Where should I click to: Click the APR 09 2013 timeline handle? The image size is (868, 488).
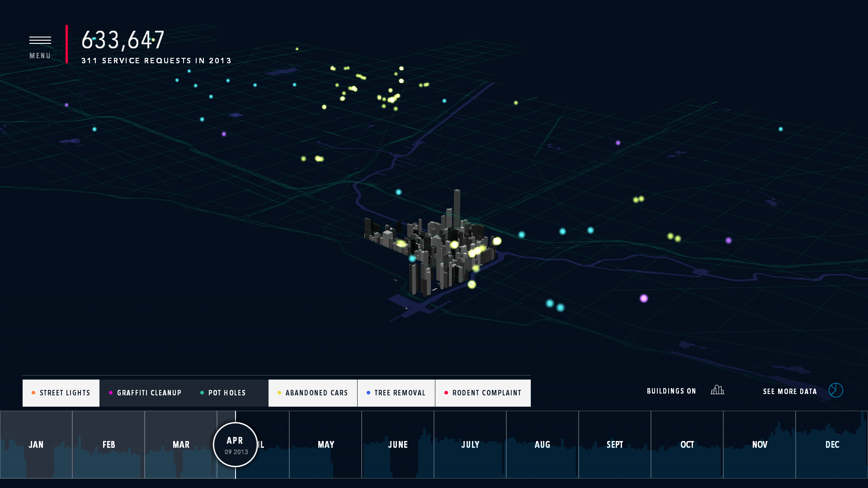point(236,445)
